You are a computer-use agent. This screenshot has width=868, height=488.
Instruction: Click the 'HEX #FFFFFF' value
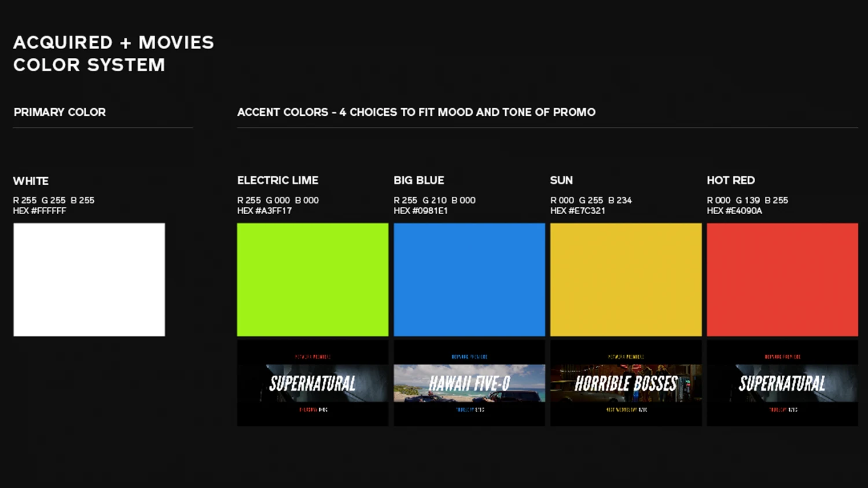39,211
